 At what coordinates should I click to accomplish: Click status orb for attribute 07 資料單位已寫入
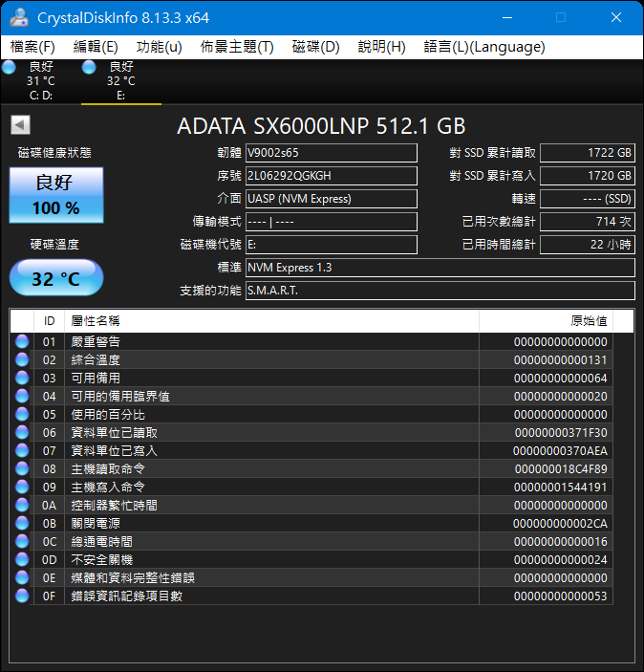pos(22,450)
